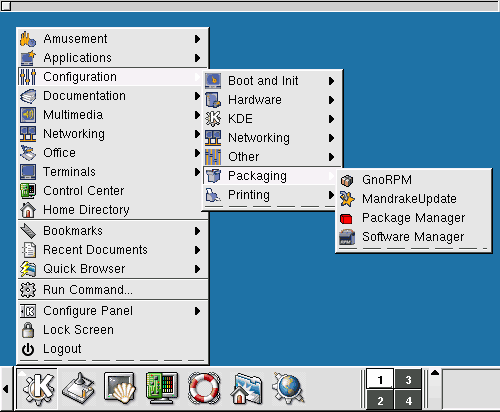500x412 pixels.
Task: Open the terminal shell icon in panel
Action: [120, 389]
